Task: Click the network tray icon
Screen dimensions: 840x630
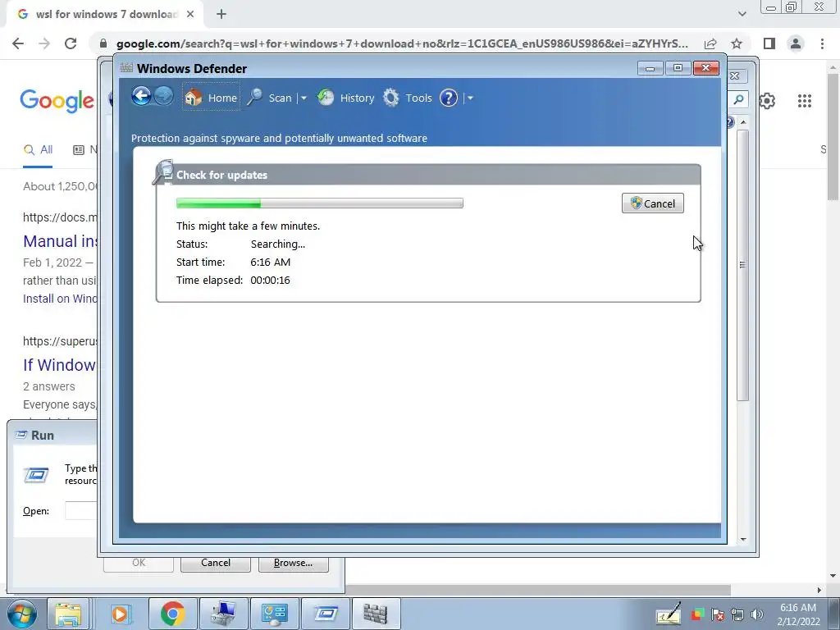Action: tap(737, 615)
